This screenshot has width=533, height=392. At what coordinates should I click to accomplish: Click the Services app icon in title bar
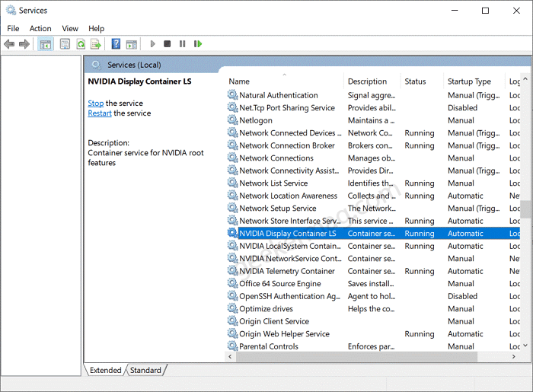click(11, 10)
